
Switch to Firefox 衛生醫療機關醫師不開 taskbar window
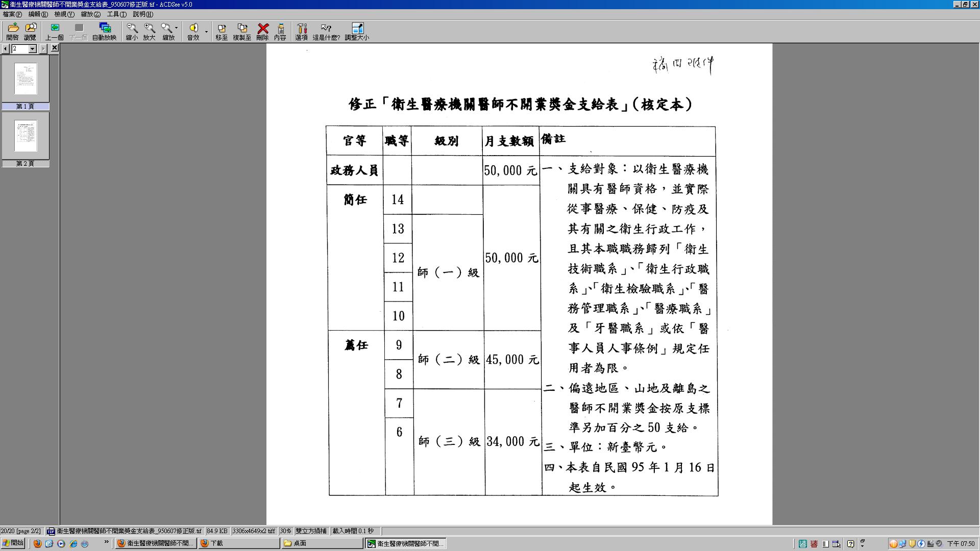156,543
